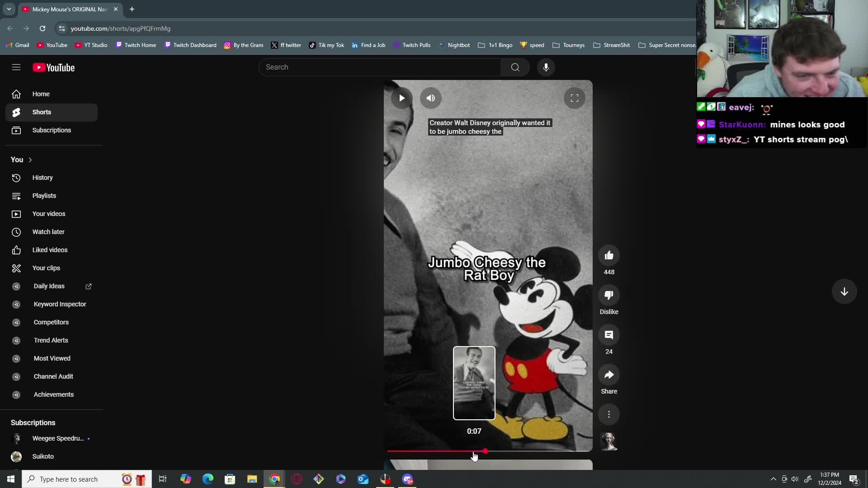Open Daily Ideas external link
Image resolution: width=868 pixels, height=488 pixels.
click(x=52, y=286)
